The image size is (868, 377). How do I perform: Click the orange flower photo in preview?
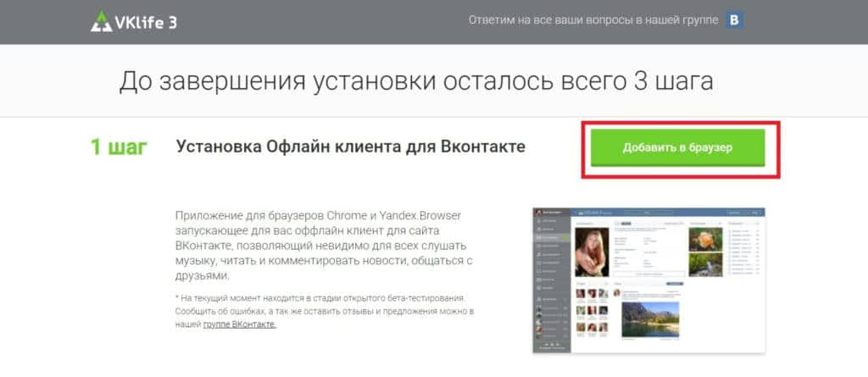(705, 240)
